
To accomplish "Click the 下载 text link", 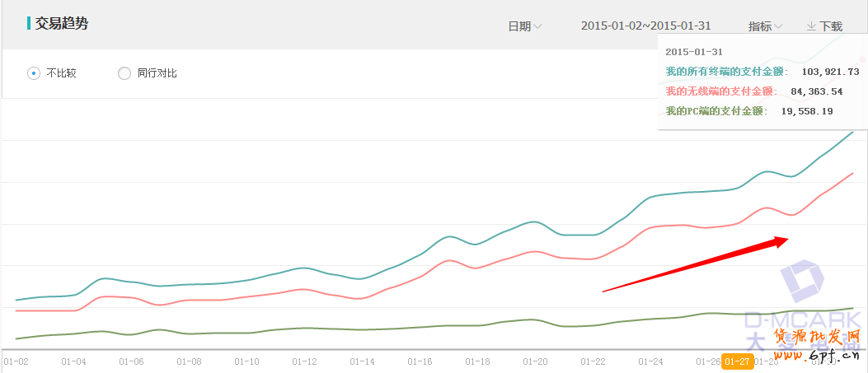I will 831,26.
